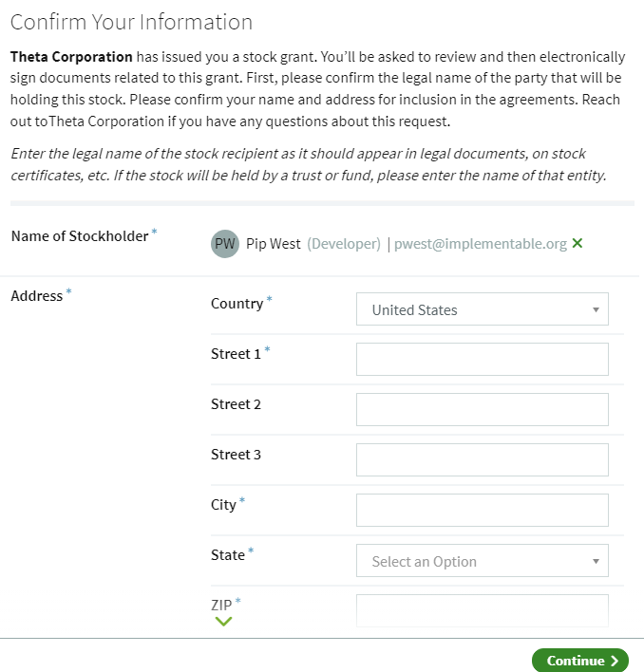Select the (Developer) role label
Image resolution: width=644 pixels, height=672 pixels.
(344, 244)
